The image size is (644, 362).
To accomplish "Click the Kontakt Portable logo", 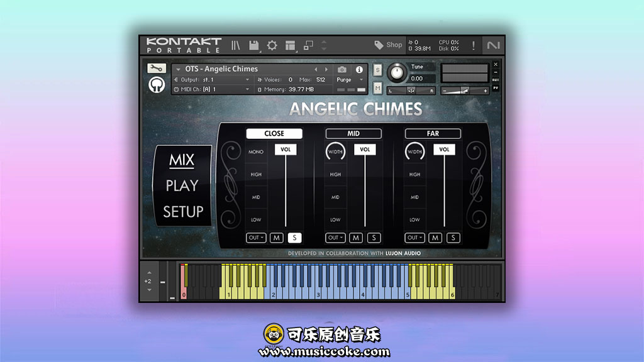I will coord(184,45).
